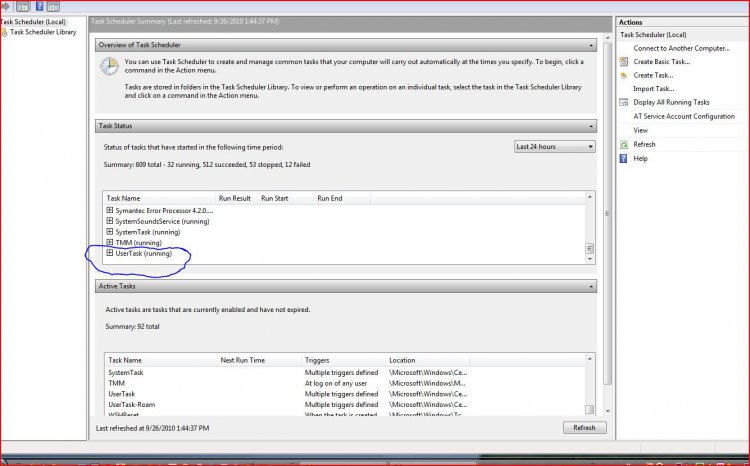Click the Help question mark icon in Actions
The height and width of the screenshot is (466, 750).
pos(623,158)
